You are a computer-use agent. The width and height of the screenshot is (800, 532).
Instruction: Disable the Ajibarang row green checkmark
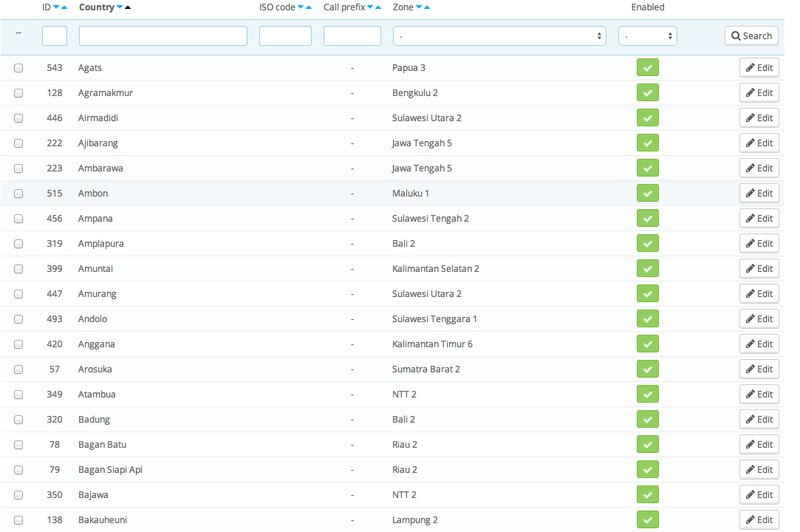click(x=647, y=143)
